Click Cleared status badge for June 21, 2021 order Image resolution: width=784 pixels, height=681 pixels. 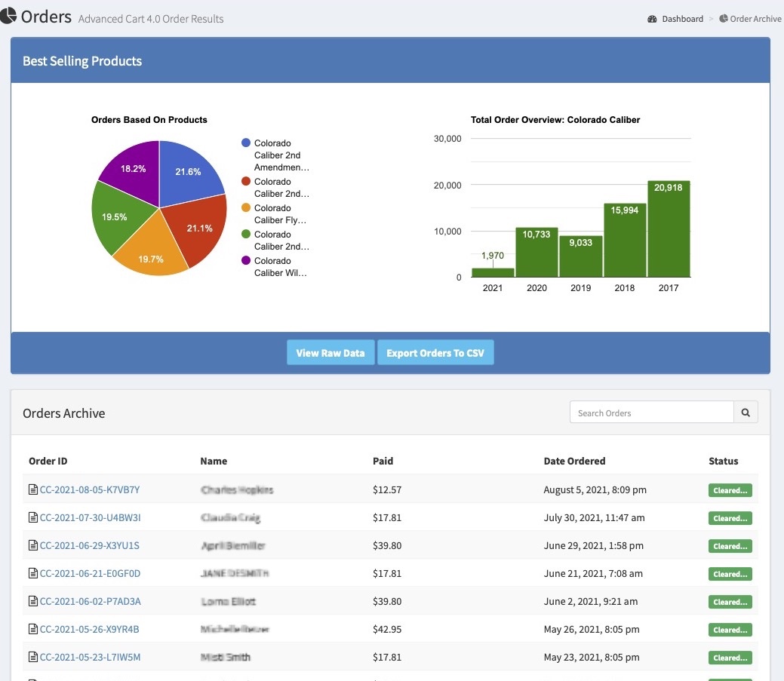730,574
